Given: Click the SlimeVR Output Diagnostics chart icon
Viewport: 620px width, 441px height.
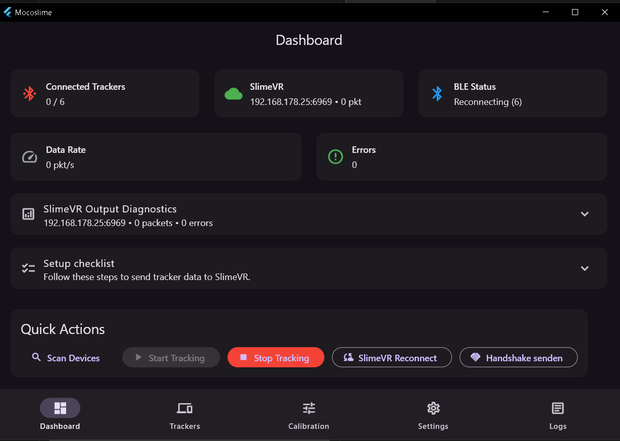Looking at the screenshot, I should click(x=28, y=214).
